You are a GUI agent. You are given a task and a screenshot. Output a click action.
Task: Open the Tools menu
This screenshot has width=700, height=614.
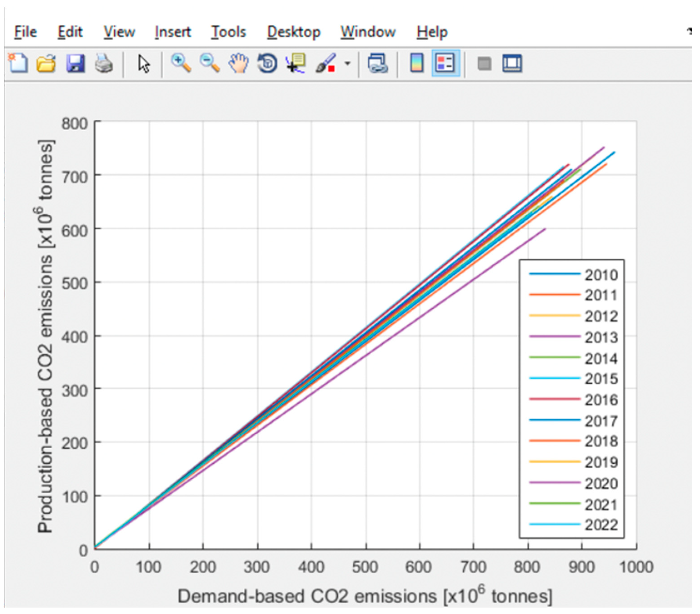click(x=228, y=32)
